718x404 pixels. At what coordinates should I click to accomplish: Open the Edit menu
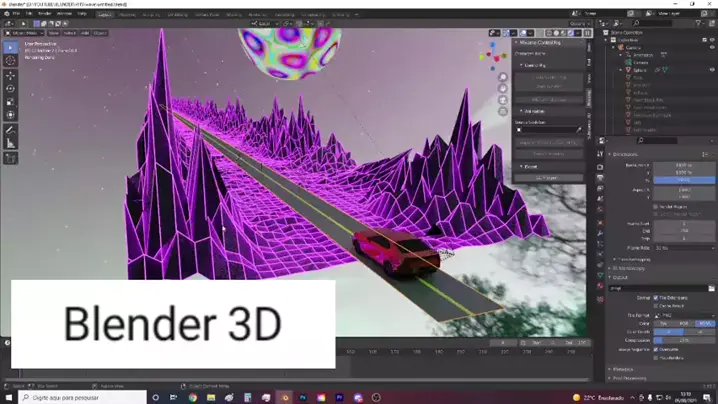[29, 14]
